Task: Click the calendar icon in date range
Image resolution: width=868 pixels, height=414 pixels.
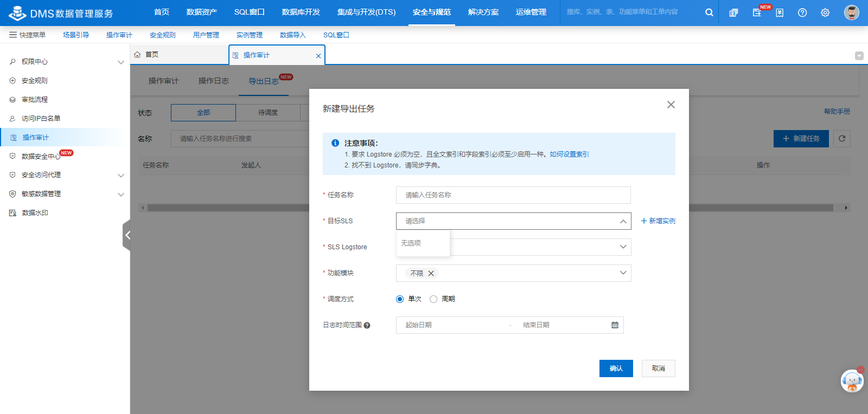Action: tap(615, 325)
